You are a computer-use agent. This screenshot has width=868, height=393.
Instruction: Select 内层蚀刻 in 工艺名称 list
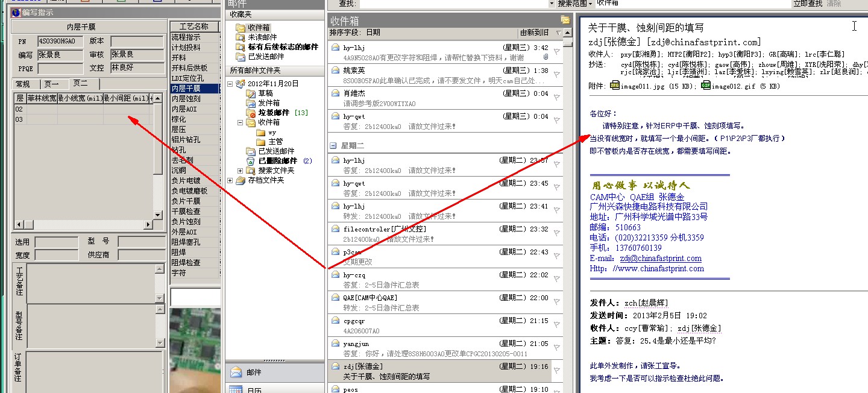coord(193,98)
